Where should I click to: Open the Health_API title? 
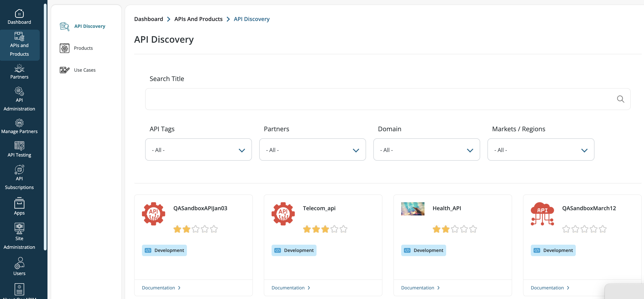coord(447,208)
